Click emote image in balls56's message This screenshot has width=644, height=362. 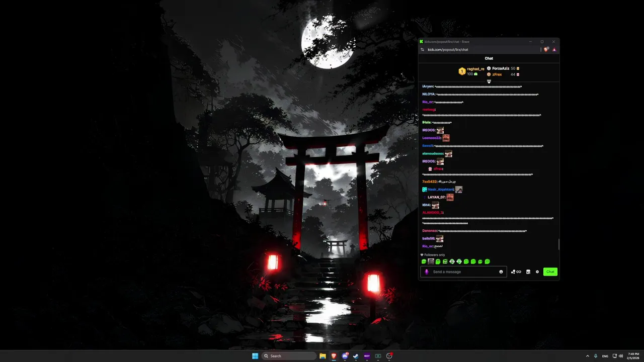click(x=439, y=239)
